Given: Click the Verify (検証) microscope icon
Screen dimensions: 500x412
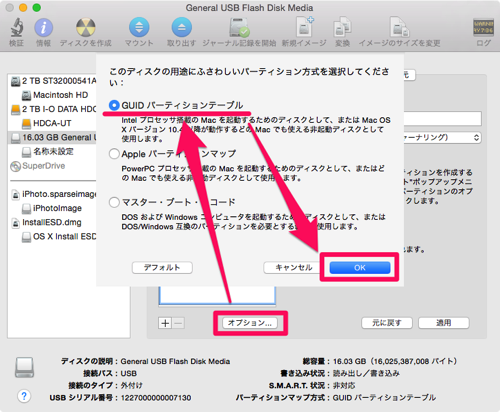Looking at the screenshot, I should click(16, 27).
